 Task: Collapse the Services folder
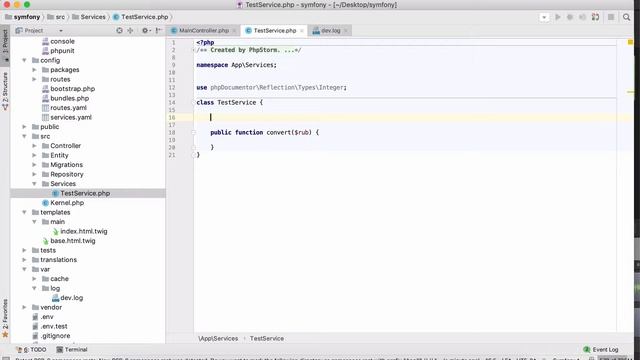pos(35,184)
